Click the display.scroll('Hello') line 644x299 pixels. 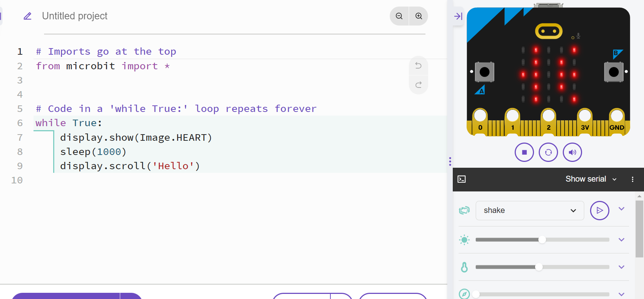click(130, 166)
